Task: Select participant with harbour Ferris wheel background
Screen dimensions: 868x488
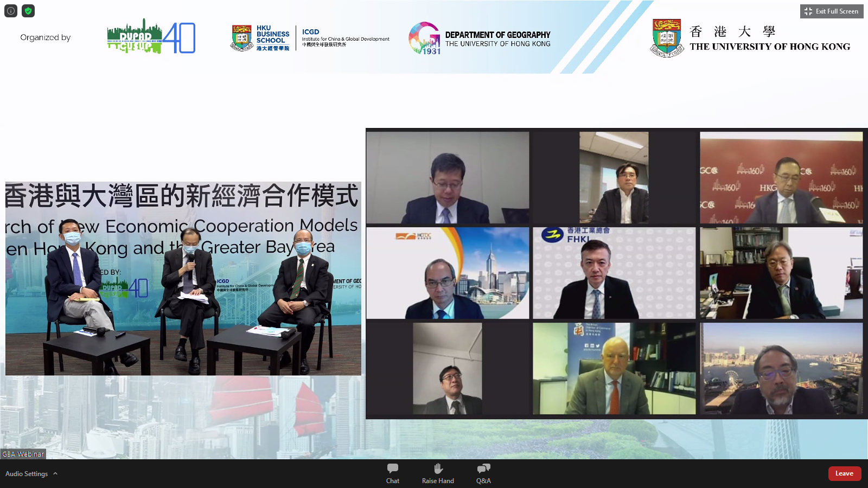Action: (781, 369)
